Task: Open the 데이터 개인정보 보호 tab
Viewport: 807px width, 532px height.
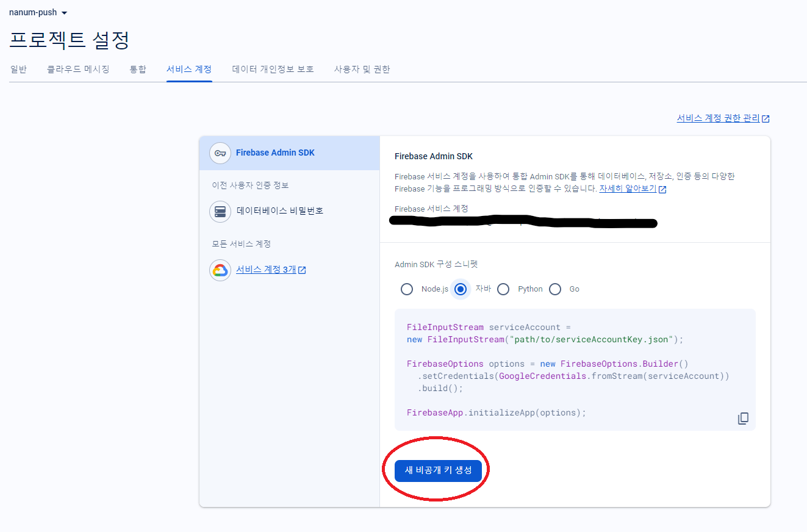Action: pos(273,69)
